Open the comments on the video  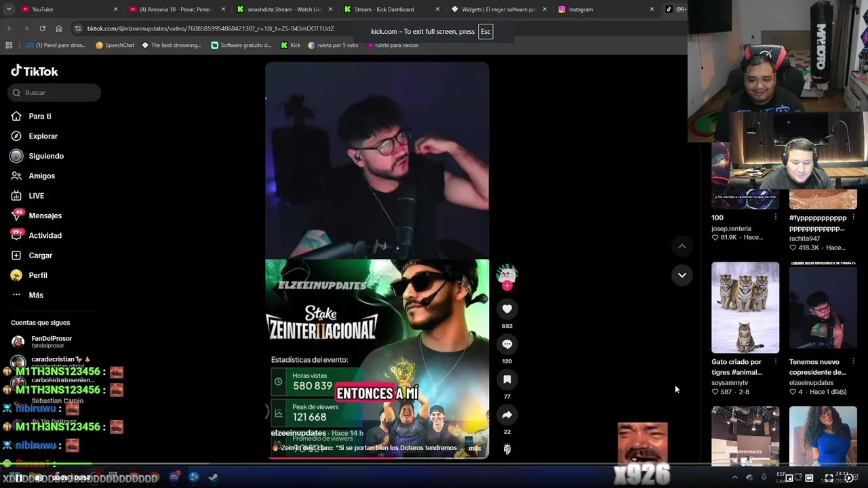coord(507,344)
